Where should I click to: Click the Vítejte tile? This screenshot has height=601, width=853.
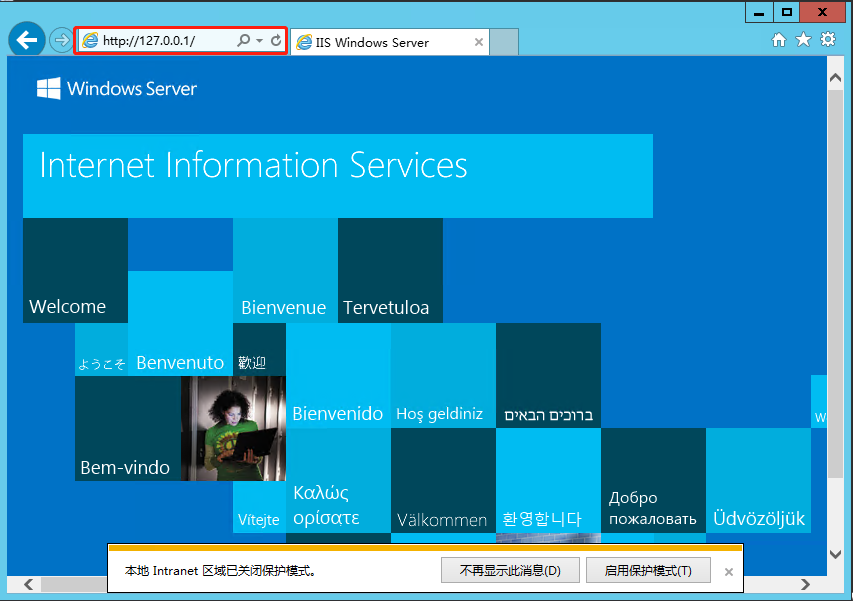pos(259,507)
